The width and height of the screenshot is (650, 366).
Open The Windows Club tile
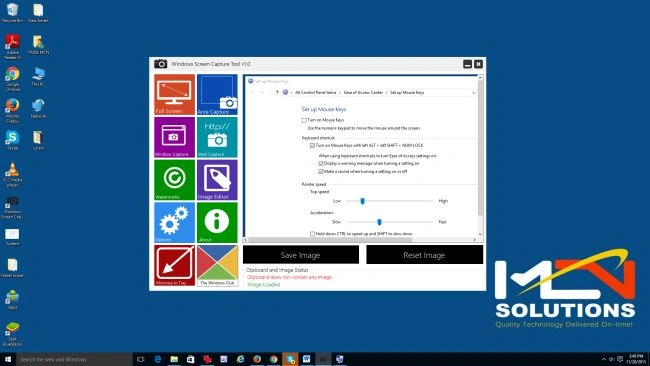(217, 265)
